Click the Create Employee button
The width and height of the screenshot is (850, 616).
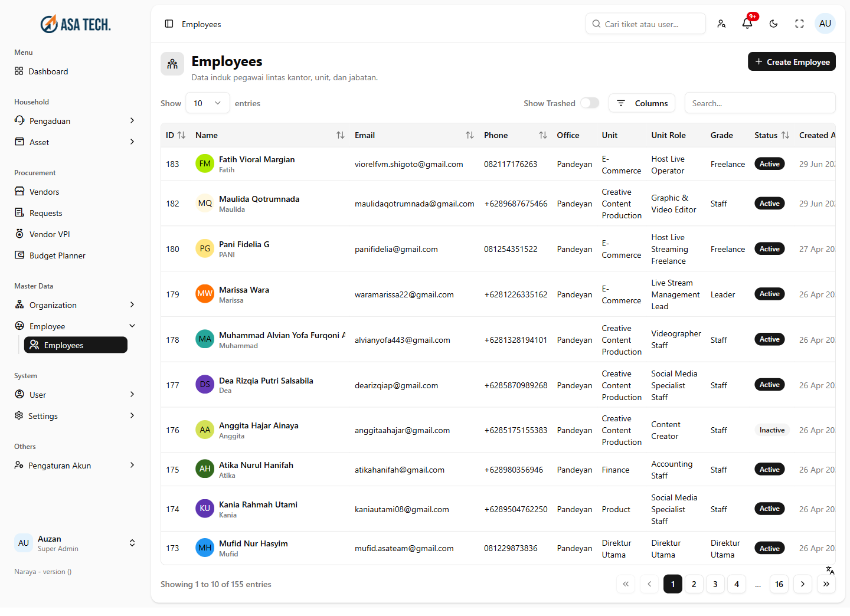[792, 61]
